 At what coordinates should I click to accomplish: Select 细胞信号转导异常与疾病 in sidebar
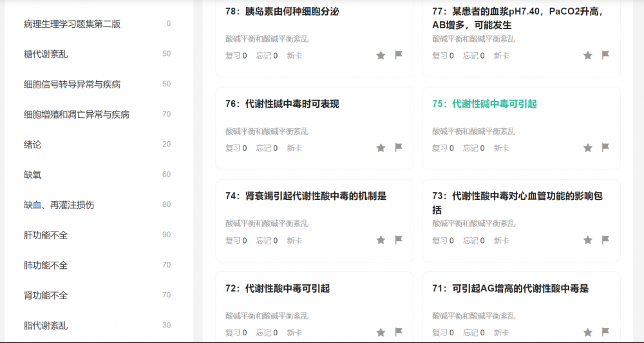point(72,84)
